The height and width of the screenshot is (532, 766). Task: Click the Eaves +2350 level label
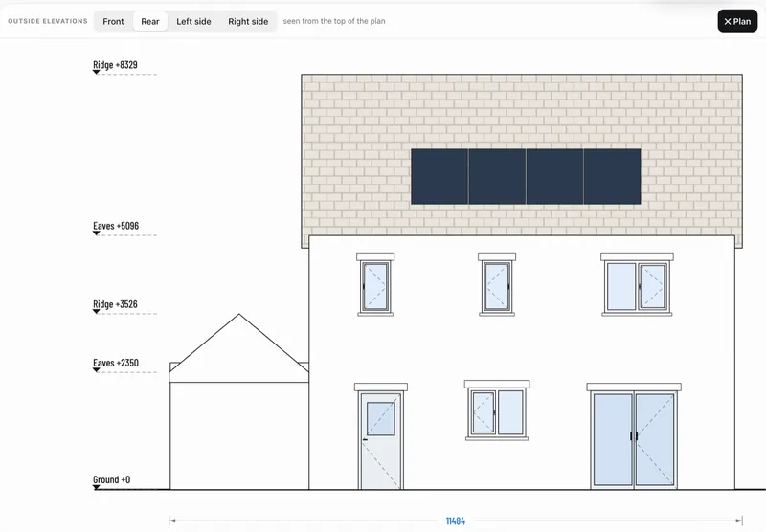point(115,363)
